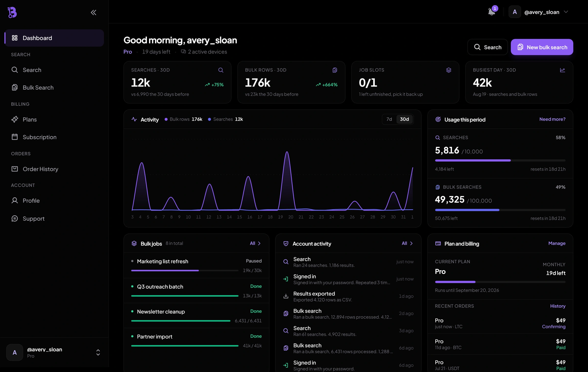Image resolution: width=588 pixels, height=372 pixels.
Task: Switch Activity chart to 30d range
Action: click(x=404, y=119)
